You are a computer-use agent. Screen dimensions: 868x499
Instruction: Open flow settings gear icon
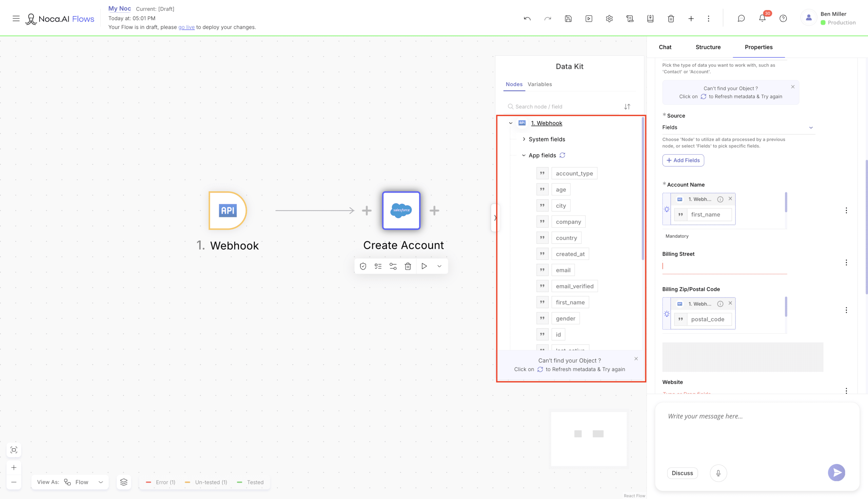(609, 19)
